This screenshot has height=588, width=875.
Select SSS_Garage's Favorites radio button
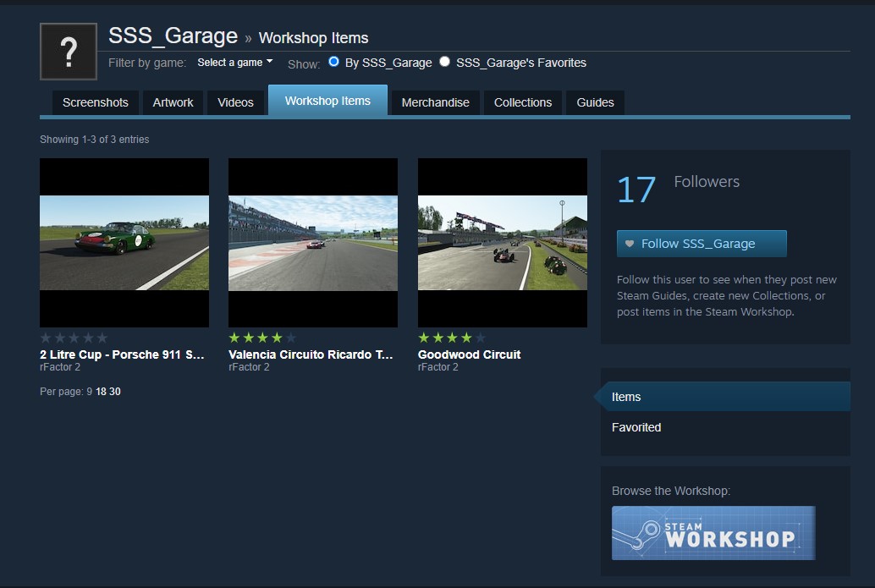444,62
